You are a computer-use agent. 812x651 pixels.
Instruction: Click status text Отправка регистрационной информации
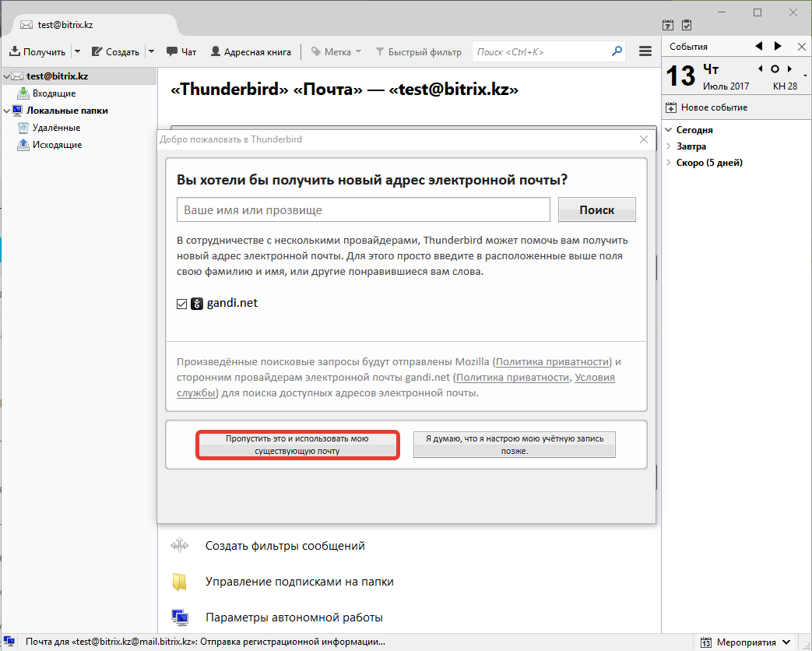point(293,642)
